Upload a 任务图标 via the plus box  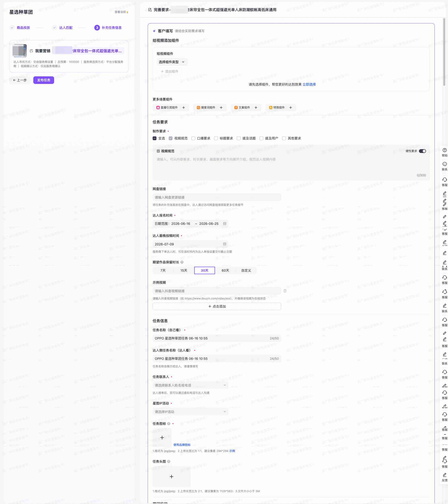click(162, 438)
